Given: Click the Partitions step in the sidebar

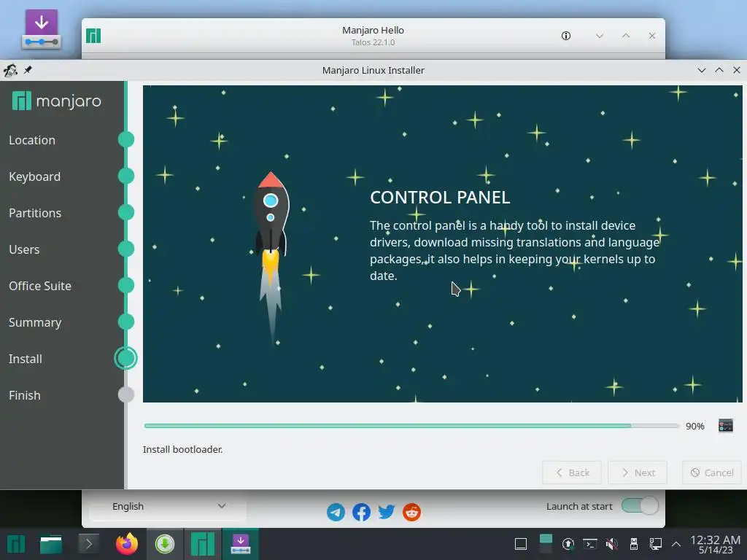Looking at the screenshot, I should pos(35,213).
